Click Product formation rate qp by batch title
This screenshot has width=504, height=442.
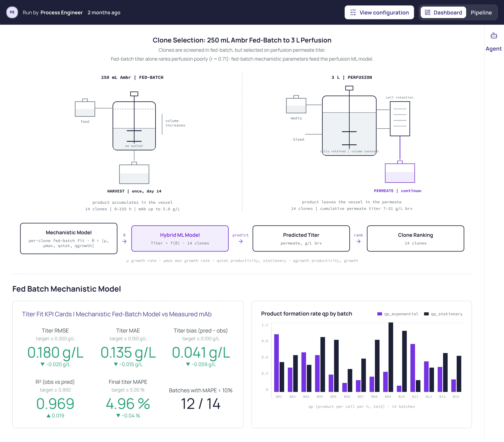tap(306, 313)
